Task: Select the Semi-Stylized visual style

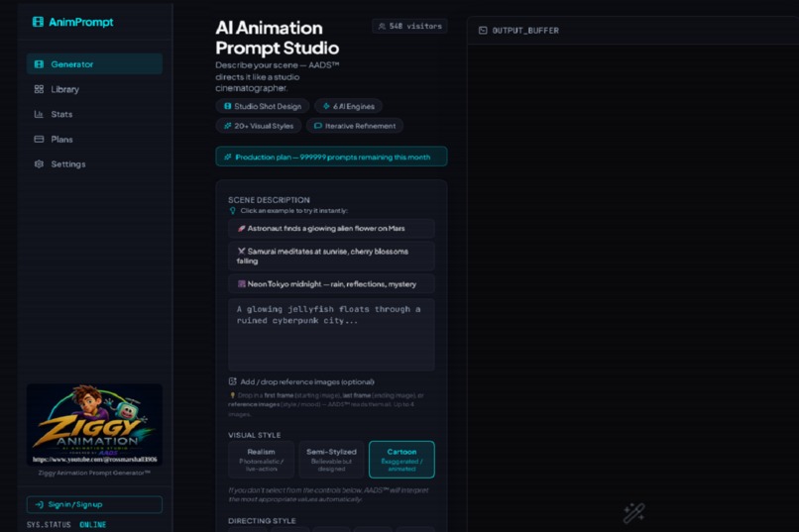Action: click(x=331, y=460)
